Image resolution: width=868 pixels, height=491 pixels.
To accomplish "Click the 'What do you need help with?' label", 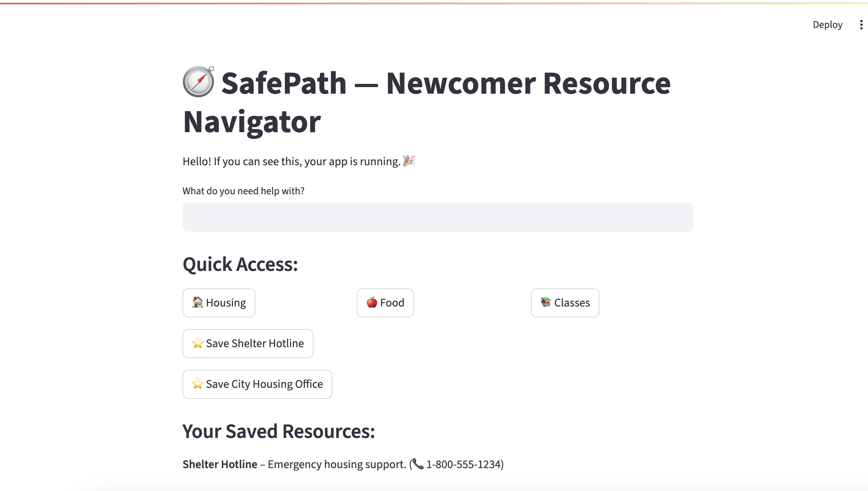I will pos(243,191).
